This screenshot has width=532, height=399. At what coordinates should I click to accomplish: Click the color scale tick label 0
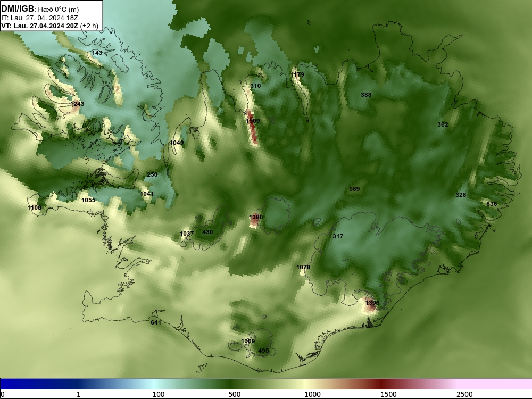click(x=3, y=394)
